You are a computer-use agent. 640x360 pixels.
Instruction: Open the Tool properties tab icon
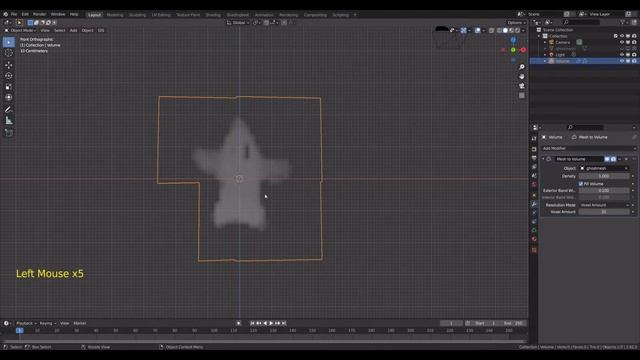tap(534, 139)
